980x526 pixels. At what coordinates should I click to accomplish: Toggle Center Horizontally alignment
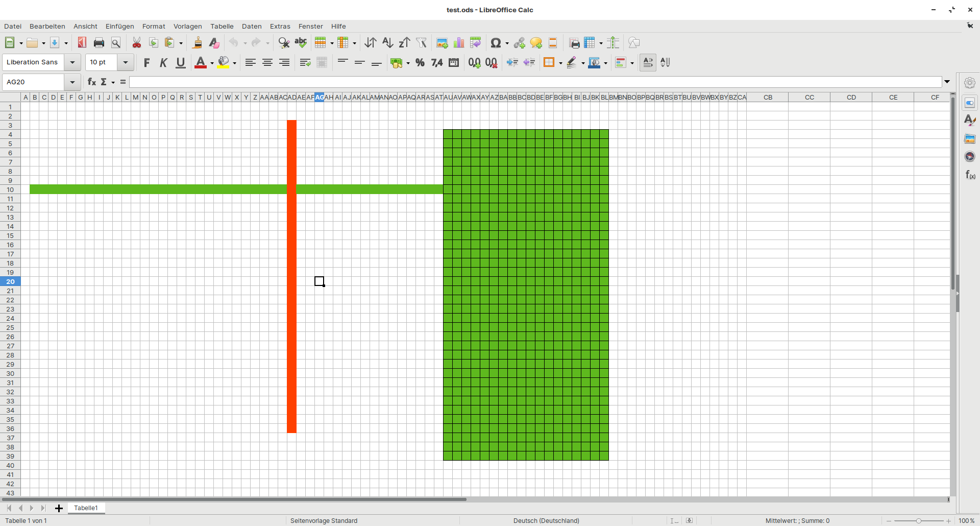point(267,62)
